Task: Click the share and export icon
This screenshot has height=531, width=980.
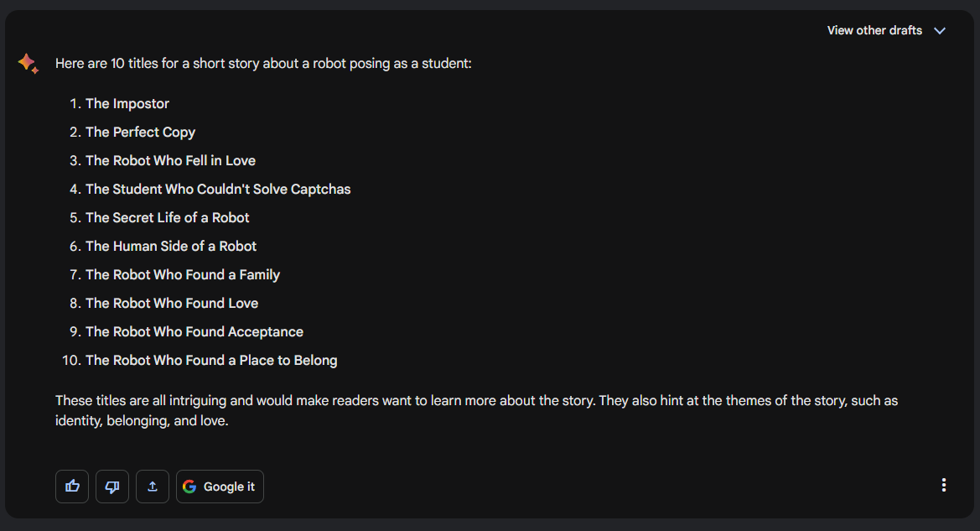Action: (x=153, y=487)
